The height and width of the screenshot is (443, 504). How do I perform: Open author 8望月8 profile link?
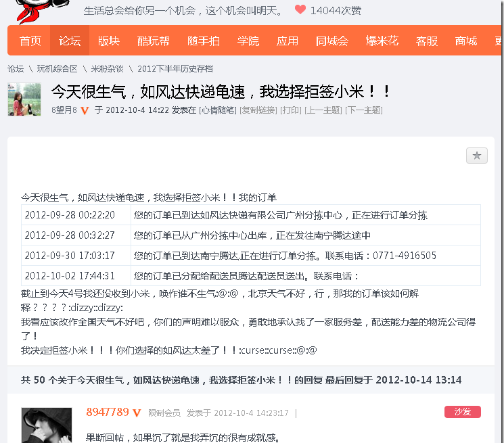(x=64, y=110)
